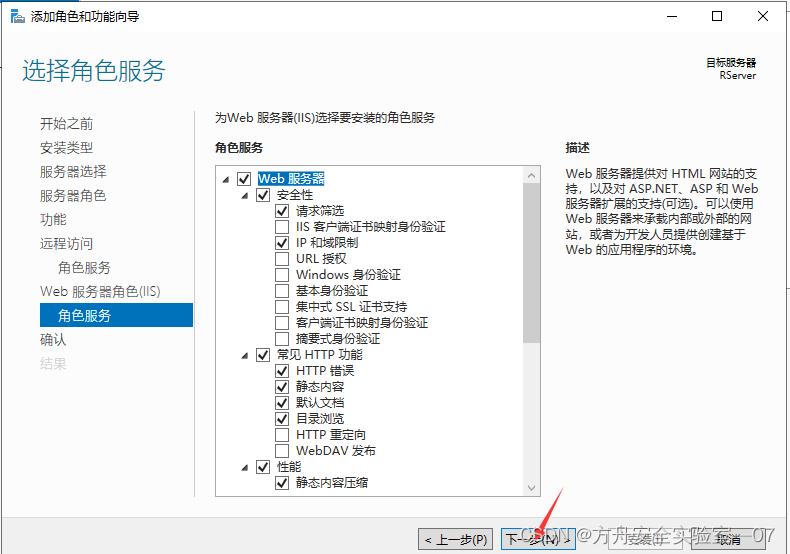Check 摘要式身份验证 checkbox
The width and height of the screenshot is (790, 554).
[x=282, y=339]
